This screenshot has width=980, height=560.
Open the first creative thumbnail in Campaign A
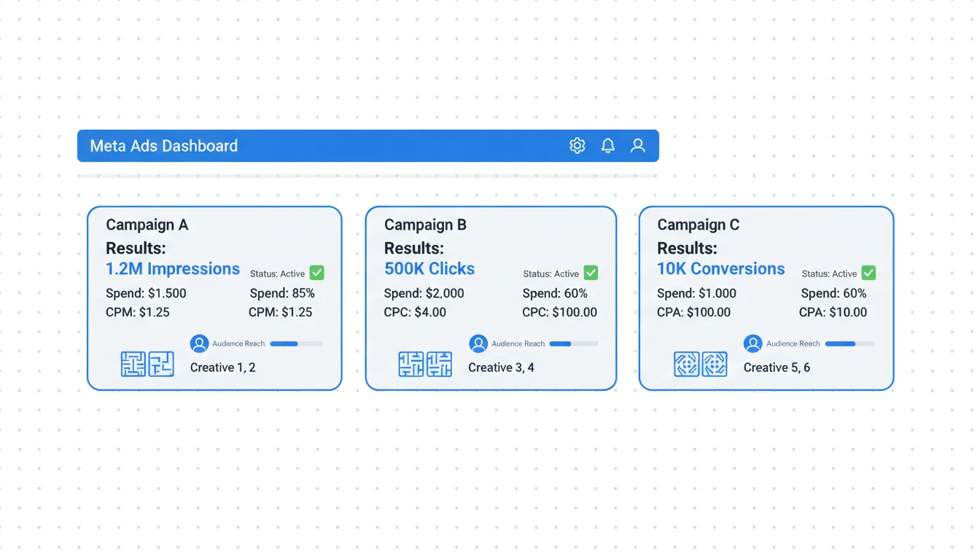133,364
